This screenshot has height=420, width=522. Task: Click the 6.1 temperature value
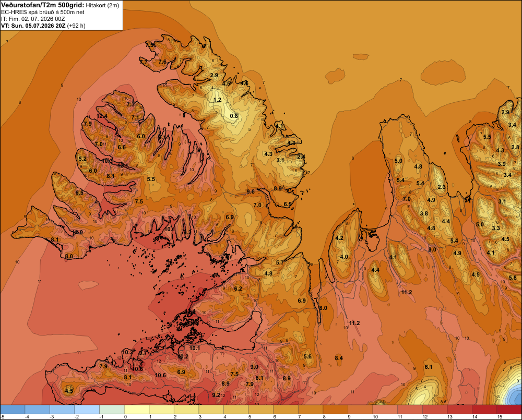[x=428, y=367]
